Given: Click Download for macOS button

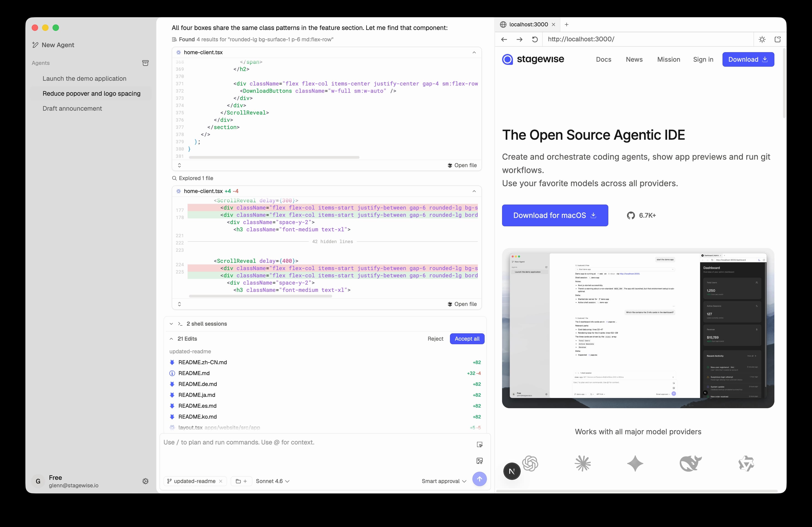Looking at the screenshot, I should pyautogui.click(x=555, y=215).
